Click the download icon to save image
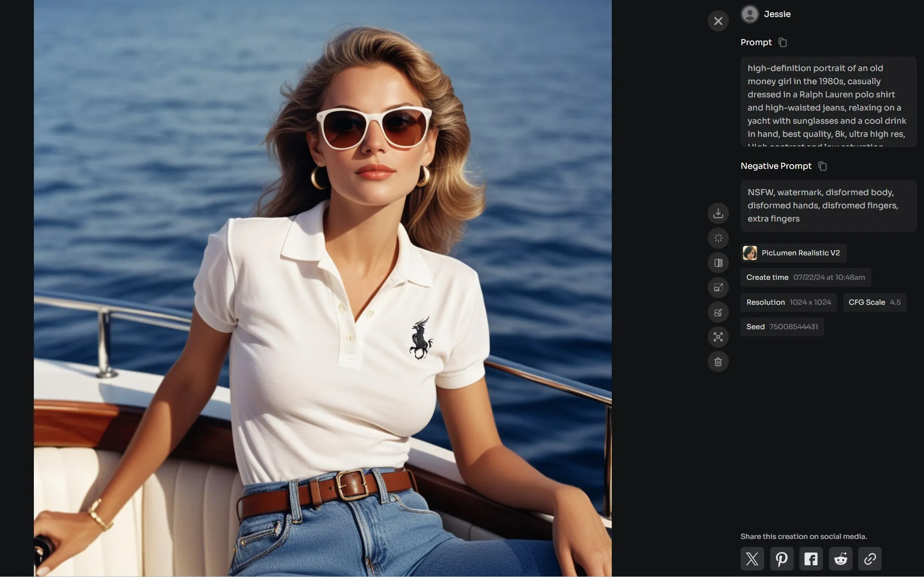Screen dimensions: 924x577 (718, 213)
